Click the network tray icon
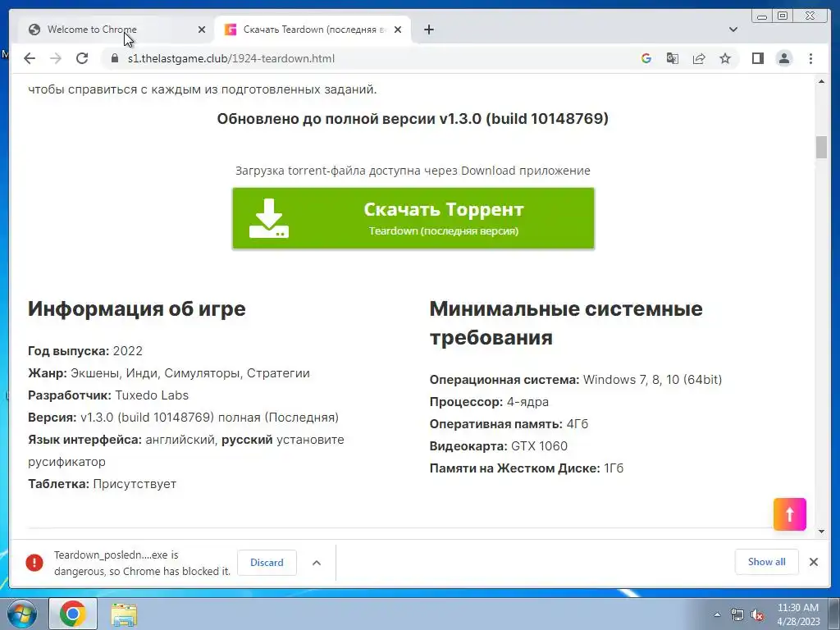Image resolution: width=840 pixels, height=630 pixels. point(737,614)
